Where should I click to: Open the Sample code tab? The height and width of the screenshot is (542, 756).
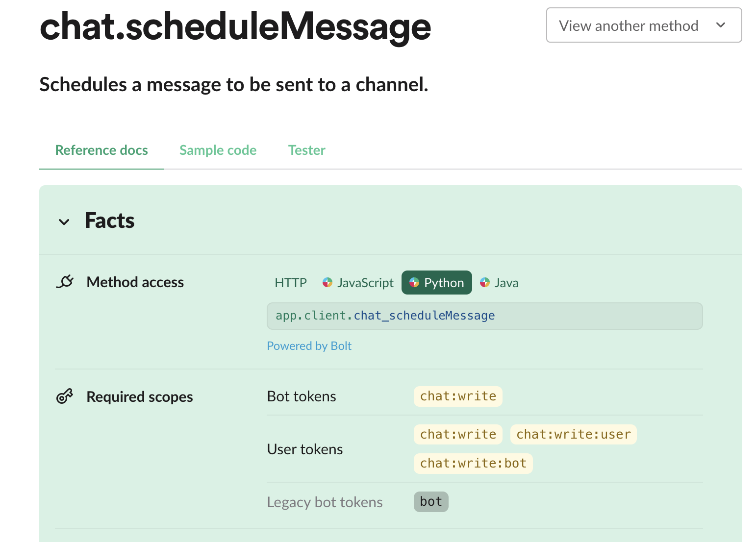click(x=218, y=150)
